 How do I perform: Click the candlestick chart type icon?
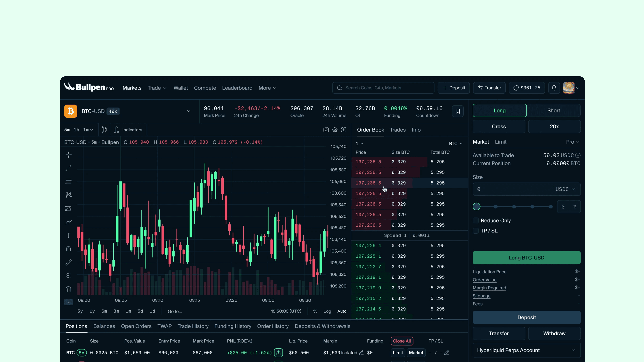(x=104, y=130)
